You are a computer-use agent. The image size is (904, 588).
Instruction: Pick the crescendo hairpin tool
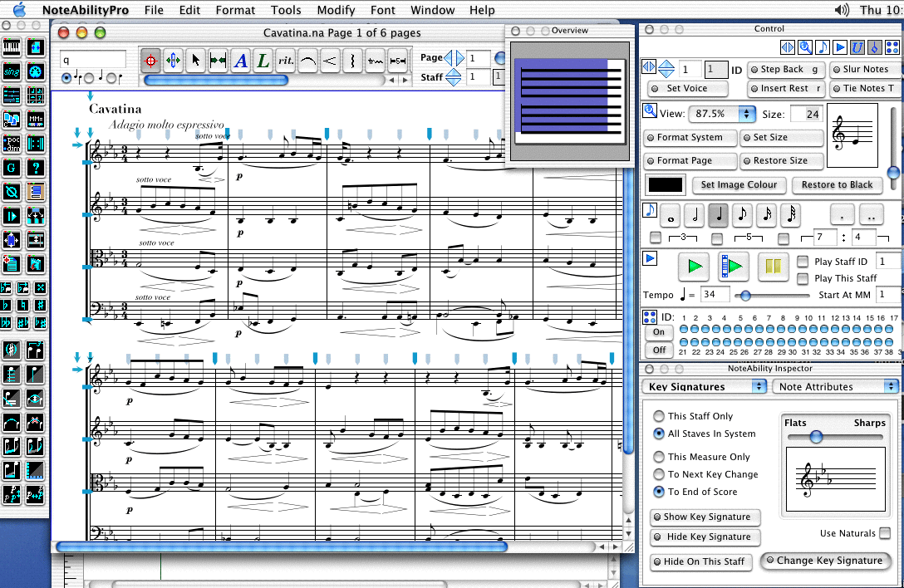click(328, 61)
